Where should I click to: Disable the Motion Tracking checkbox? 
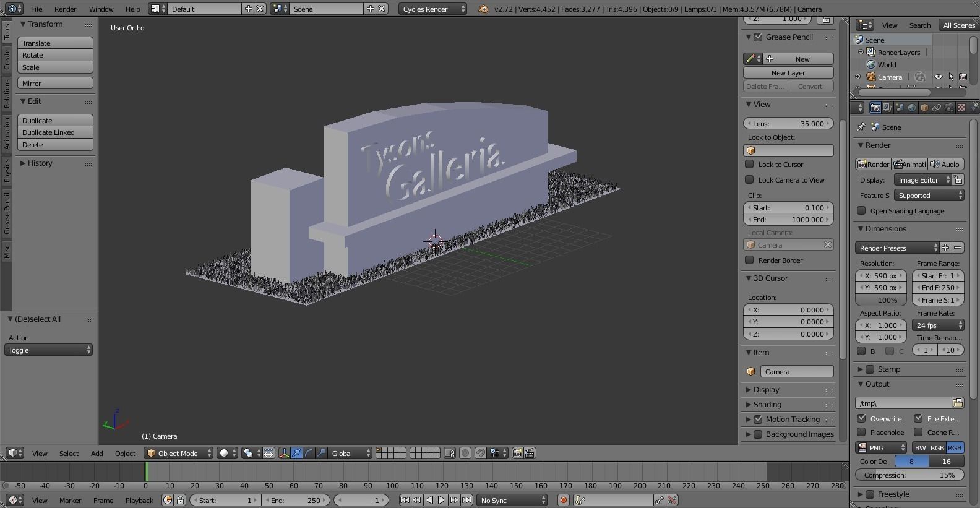[x=758, y=419]
